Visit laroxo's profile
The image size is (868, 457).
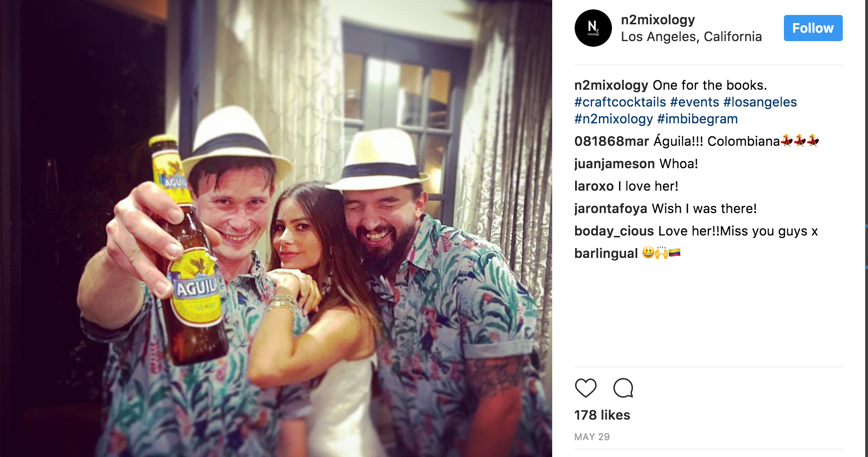(x=594, y=186)
